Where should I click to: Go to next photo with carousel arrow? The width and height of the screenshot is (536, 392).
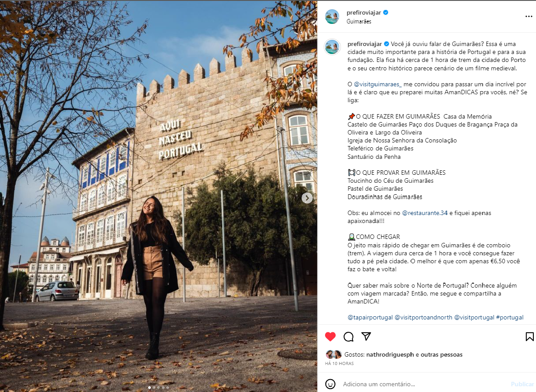coord(307,198)
